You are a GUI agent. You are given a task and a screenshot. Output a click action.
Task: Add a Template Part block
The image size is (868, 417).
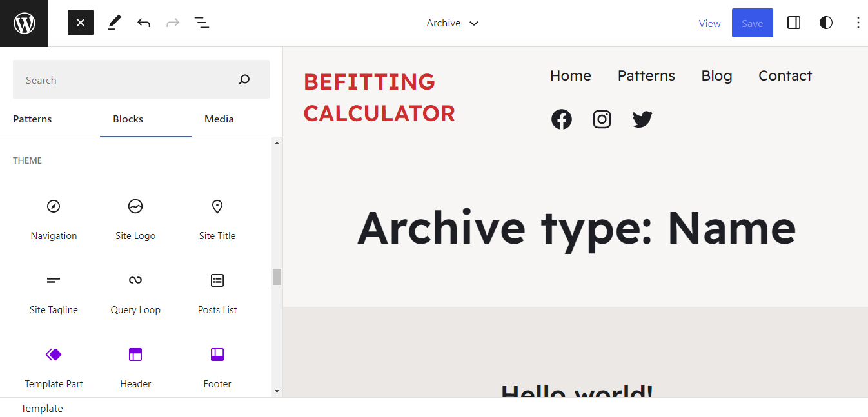(54, 366)
